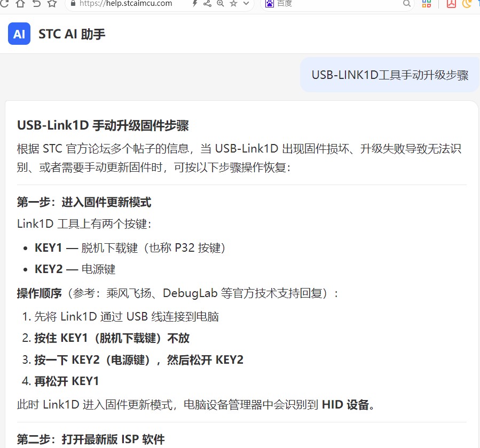Click the bold text HID 设备
Viewport: 480px width, 448px height.
(345, 405)
